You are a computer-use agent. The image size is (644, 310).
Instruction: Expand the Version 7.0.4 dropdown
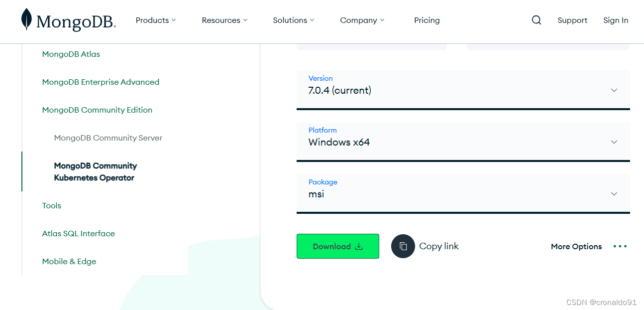click(x=463, y=90)
